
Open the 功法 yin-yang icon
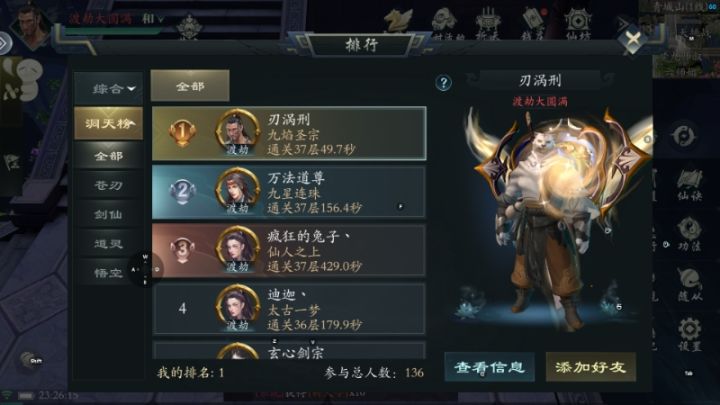point(689,235)
